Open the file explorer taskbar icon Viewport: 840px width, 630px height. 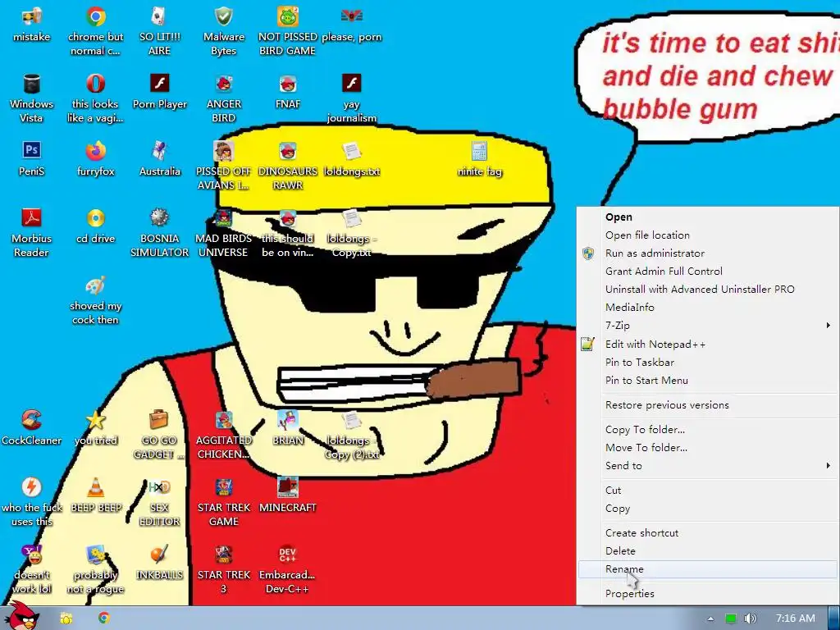pyautogui.click(x=66, y=619)
